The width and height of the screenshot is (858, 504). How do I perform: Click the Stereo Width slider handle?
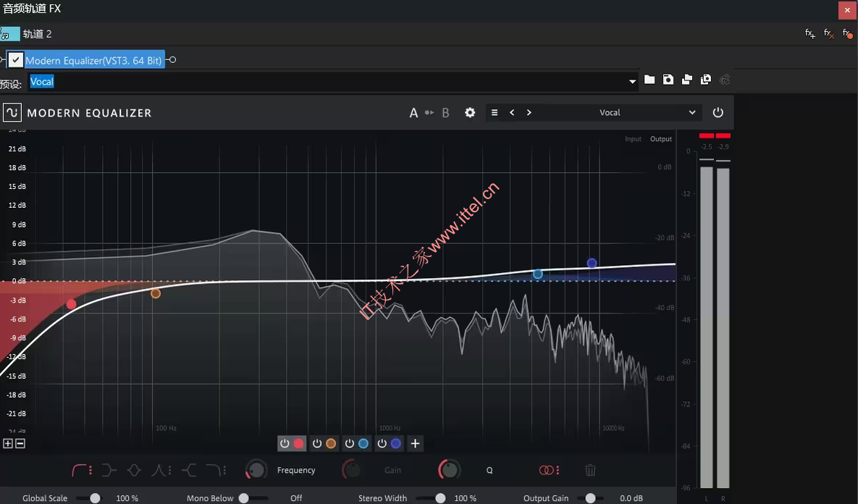440,498
